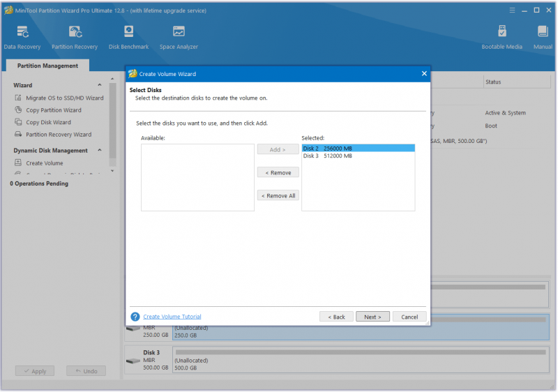Click the Back button
This screenshot has width=558, height=392.
coord(336,317)
